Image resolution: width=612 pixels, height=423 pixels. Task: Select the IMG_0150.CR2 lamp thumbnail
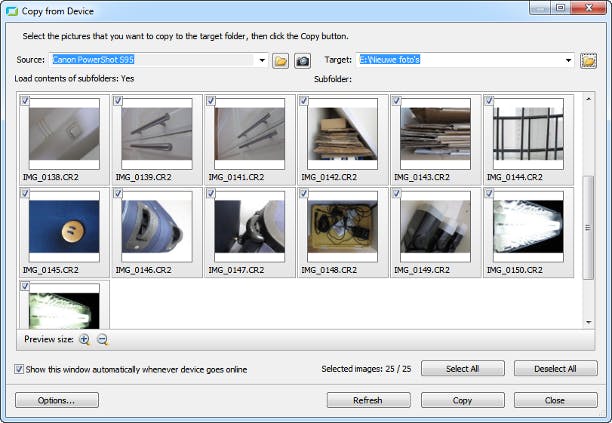pyautogui.click(x=528, y=226)
